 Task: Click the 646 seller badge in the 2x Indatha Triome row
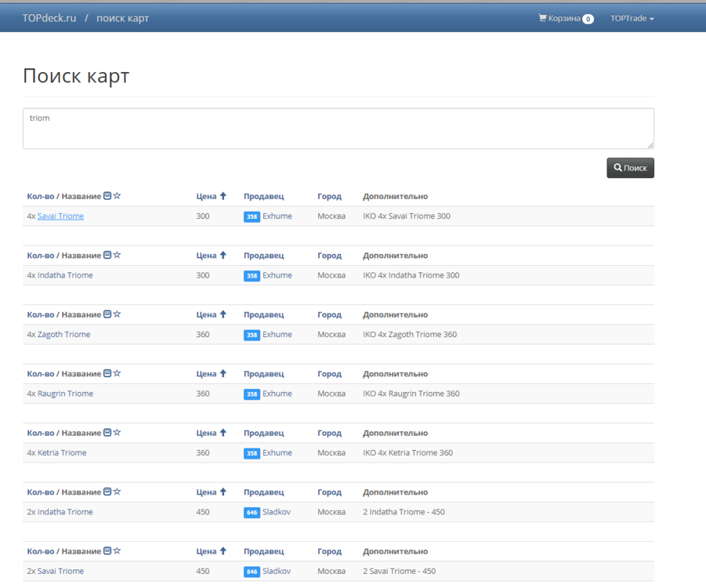coord(252,512)
